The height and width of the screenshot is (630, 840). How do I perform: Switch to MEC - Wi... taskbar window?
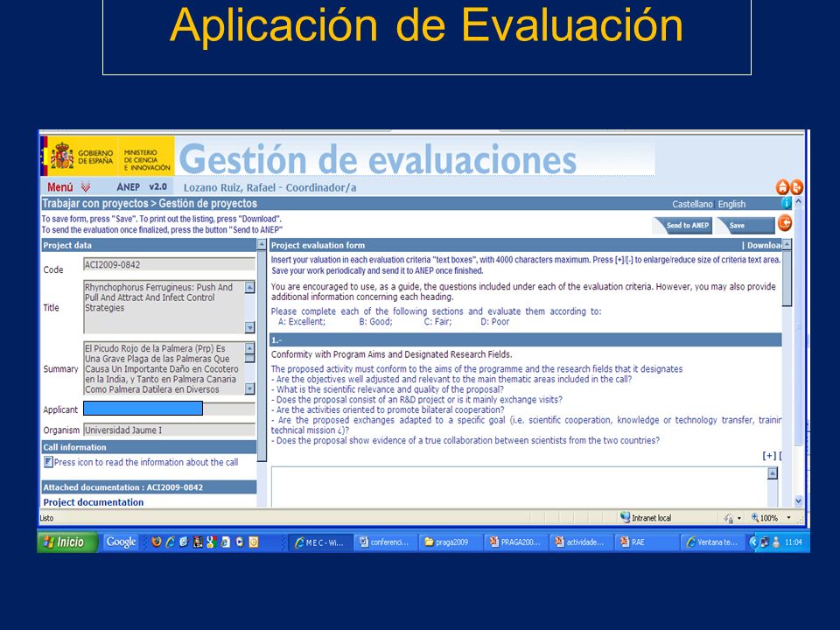click(321, 542)
